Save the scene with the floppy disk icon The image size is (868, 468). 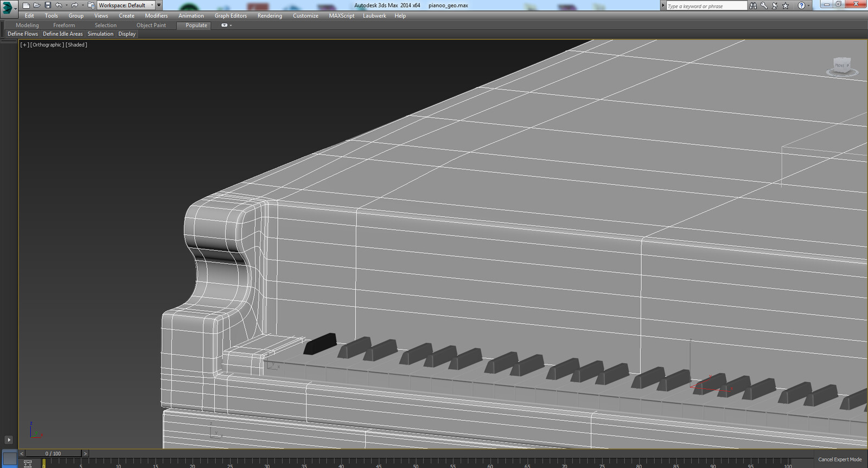tap(48, 5)
